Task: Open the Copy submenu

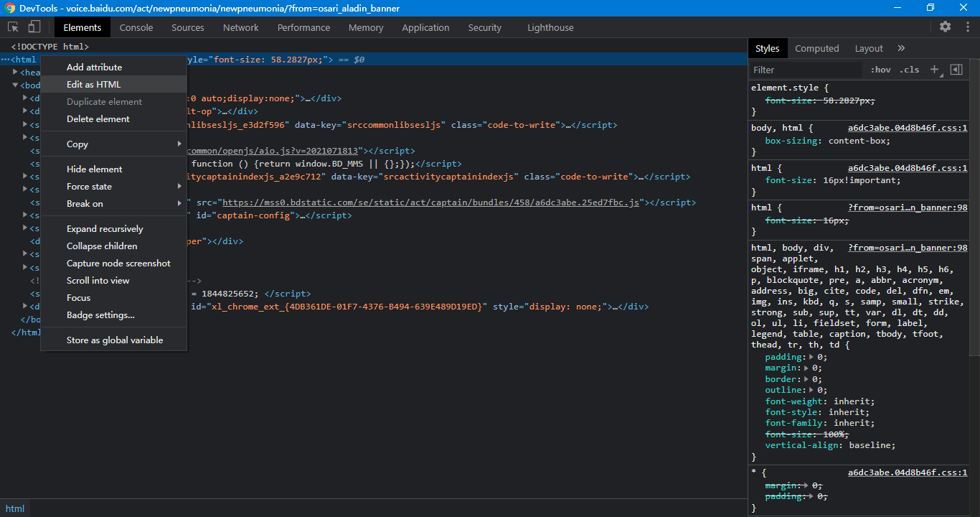Action: pos(113,144)
